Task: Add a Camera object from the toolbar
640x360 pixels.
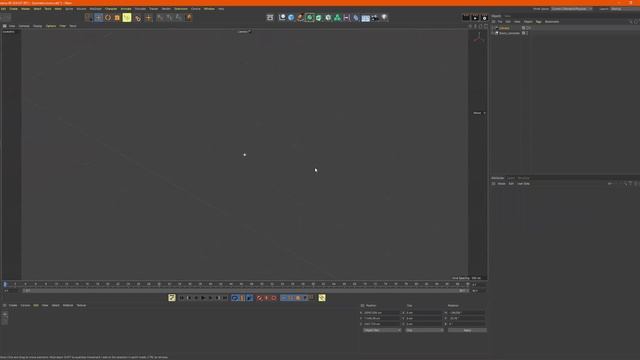Action: point(375,18)
